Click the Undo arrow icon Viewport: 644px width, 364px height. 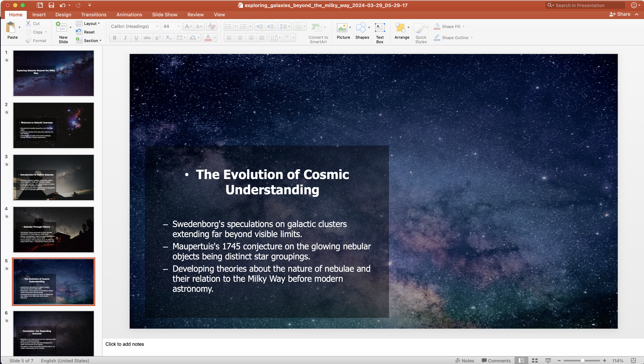(x=63, y=5)
